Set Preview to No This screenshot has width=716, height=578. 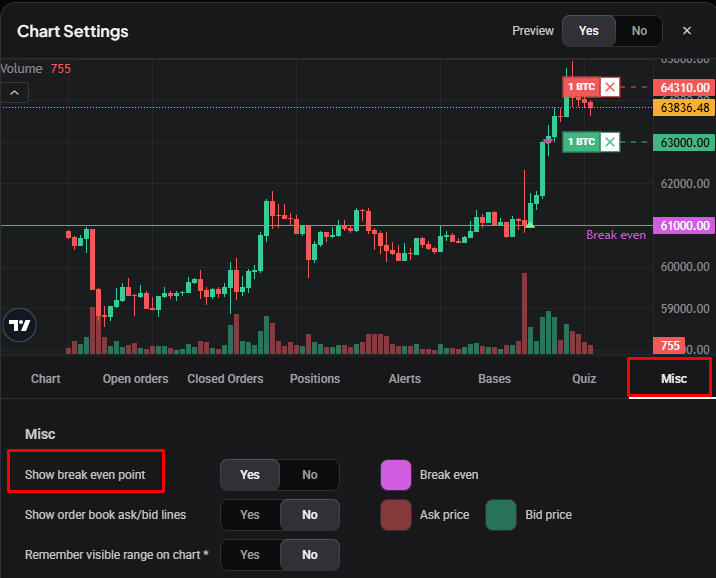tap(639, 31)
